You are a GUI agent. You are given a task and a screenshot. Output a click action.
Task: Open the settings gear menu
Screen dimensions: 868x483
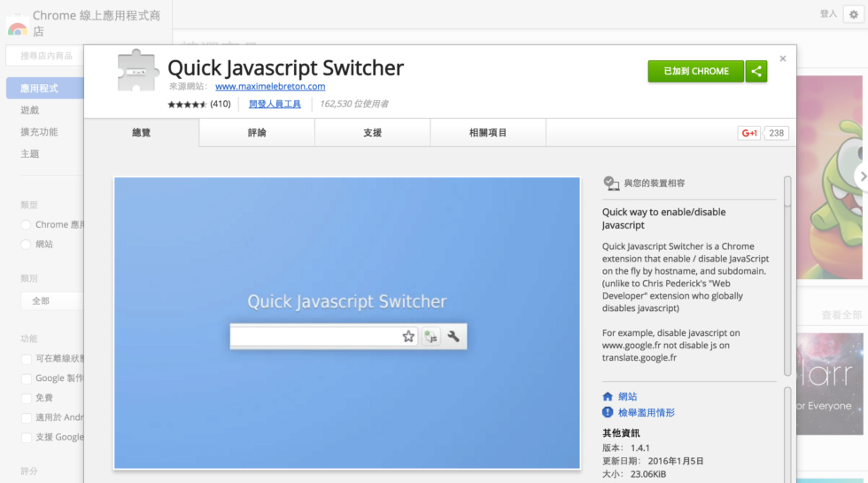(853, 14)
